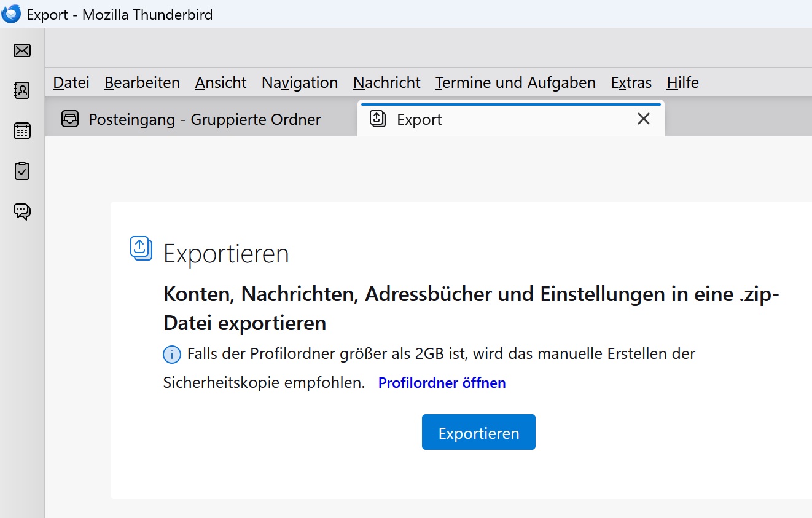Open the Hilfe menu
The width and height of the screenshot is (812, 518).
[682, 83]
